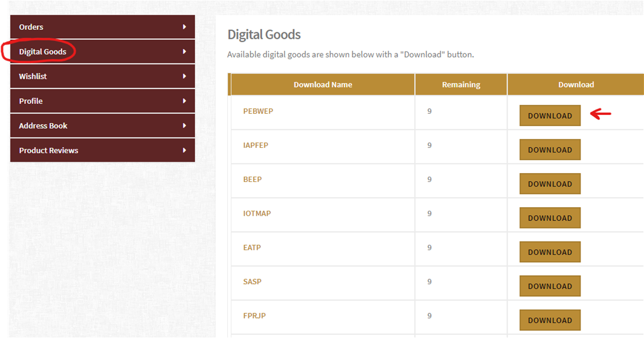This screenshot has width=644, height=338.
Task: Open the FPRJP download name link
Action: click(254, 316)
